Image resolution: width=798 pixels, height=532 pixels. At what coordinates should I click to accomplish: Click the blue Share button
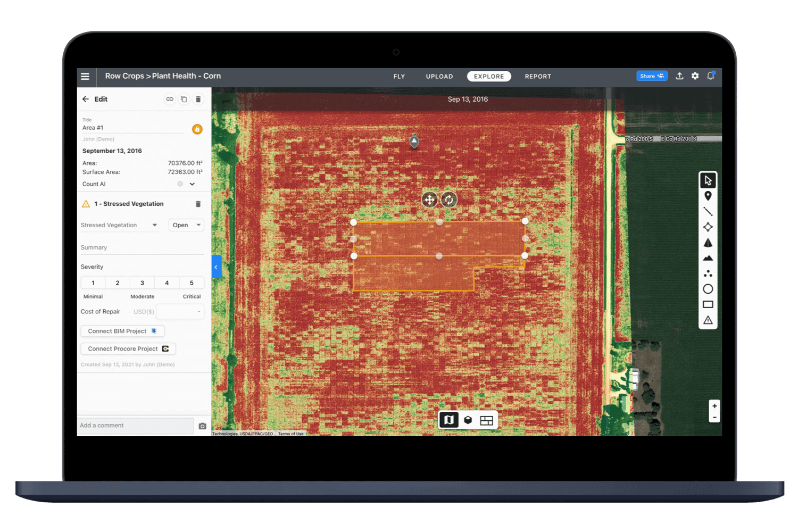(652, 76)
